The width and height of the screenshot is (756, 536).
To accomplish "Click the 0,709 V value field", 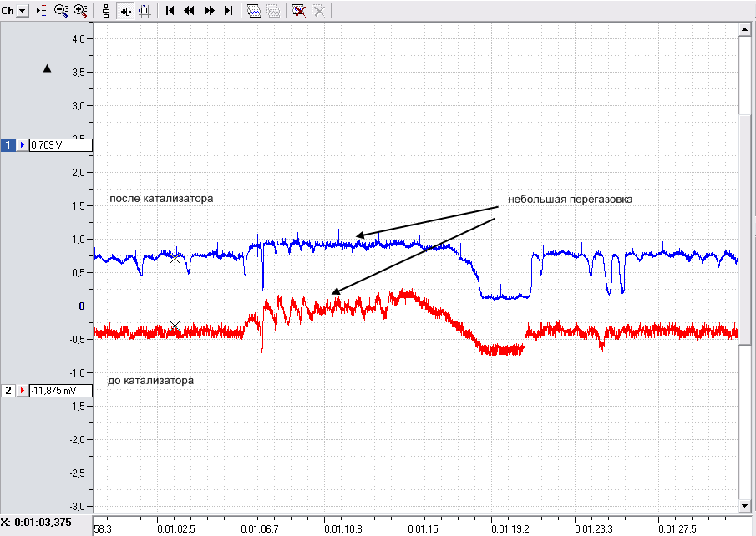I will tap(61, 145).
